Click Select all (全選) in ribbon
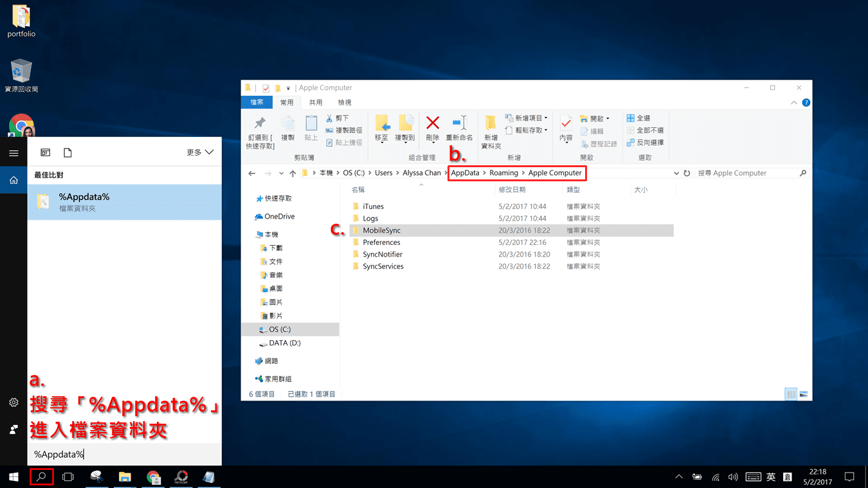This screenshot has width=868, height=488. tap(638, 118)
